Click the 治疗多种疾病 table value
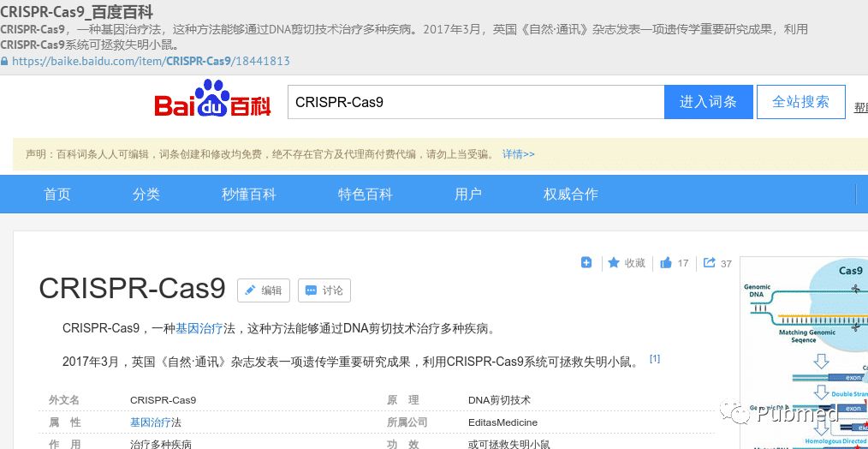This screenshot has width=868, height=449. pos(161,444)
